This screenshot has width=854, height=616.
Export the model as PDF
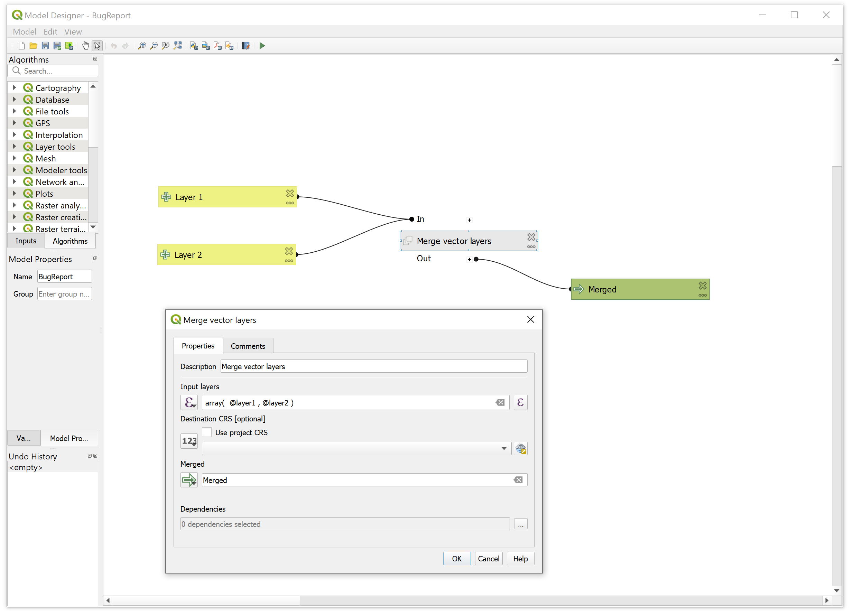click(217, 45)
